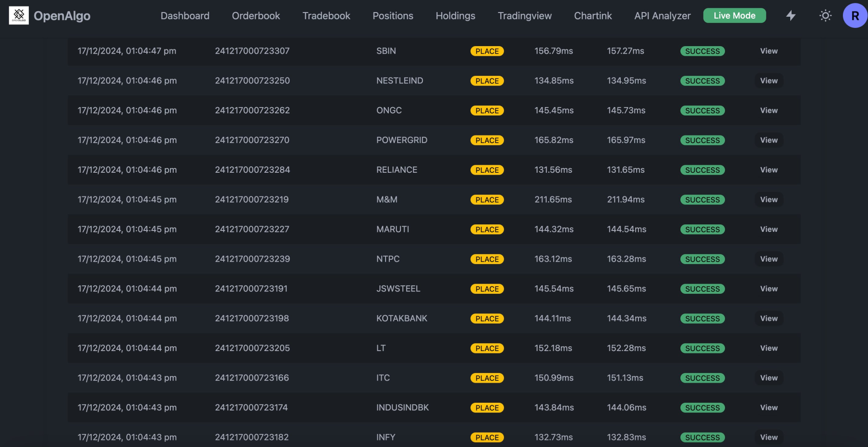
Task: Go to the Dashboard page
Action: [x=185, y=16]
